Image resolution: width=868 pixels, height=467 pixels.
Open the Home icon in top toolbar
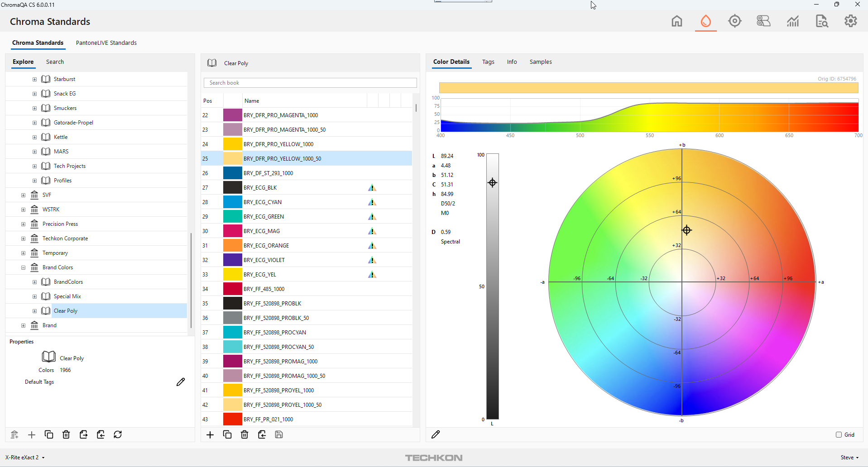click(x=676, y=21)
